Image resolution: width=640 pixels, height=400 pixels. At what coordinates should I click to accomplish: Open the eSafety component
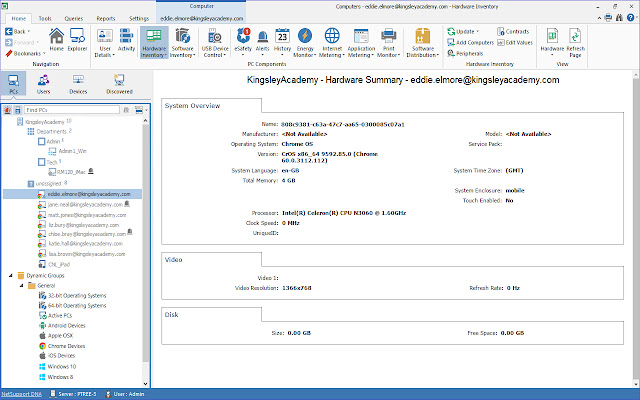[x=243, y=42]
